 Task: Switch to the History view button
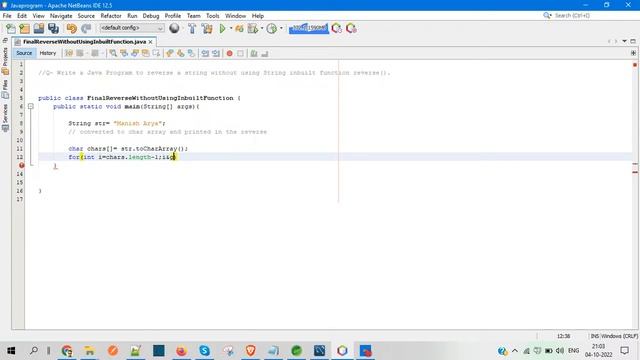pyautogui.click(x=48, y=53)
